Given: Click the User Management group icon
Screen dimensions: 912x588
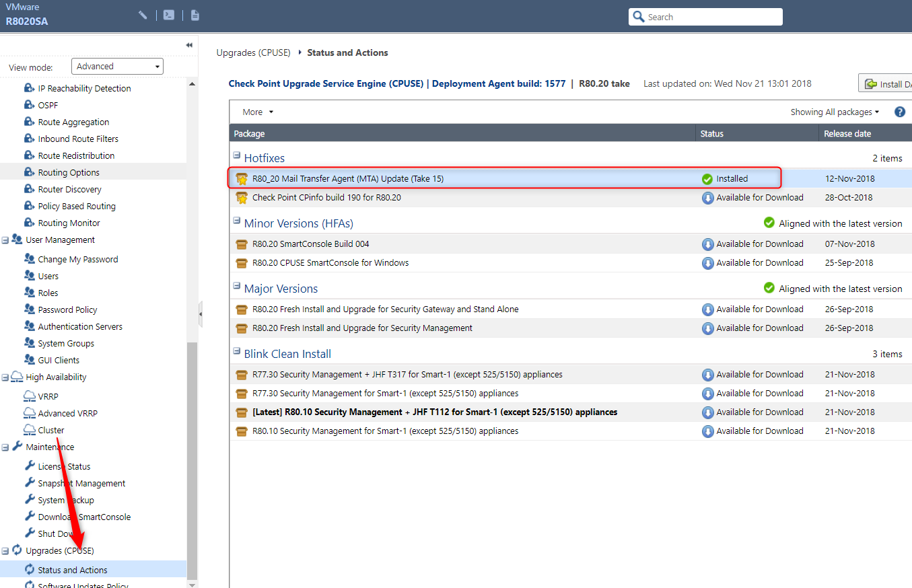Looking at the screenshot, I should [17, 240].
